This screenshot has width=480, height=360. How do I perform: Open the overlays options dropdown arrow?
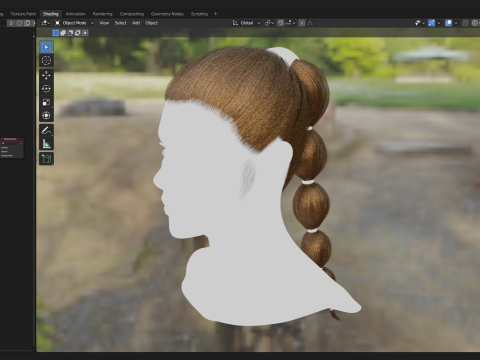(x=456, y=23)
